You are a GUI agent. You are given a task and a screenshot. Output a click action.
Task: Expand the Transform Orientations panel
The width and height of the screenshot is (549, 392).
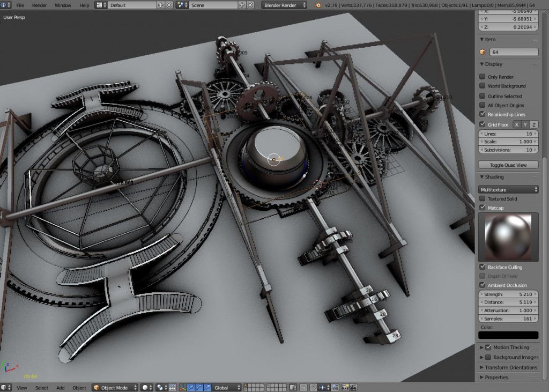click(x=510, y=367)
